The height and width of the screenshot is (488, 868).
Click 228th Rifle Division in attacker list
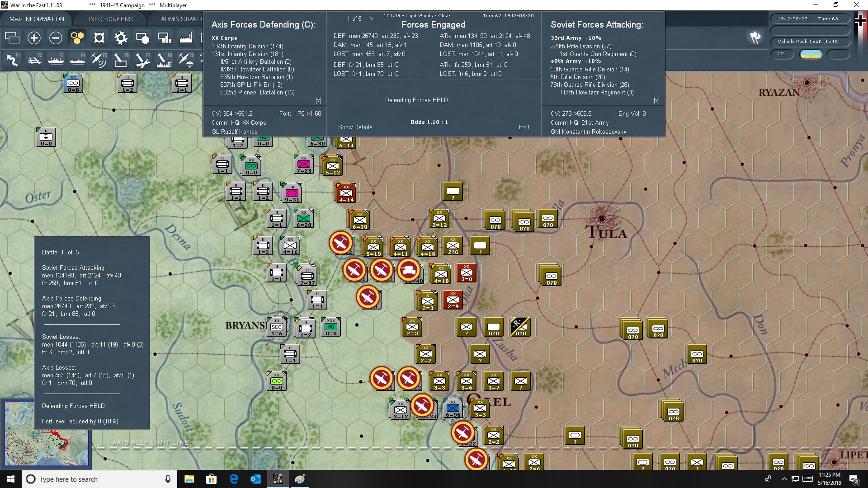tap(580, 46)
